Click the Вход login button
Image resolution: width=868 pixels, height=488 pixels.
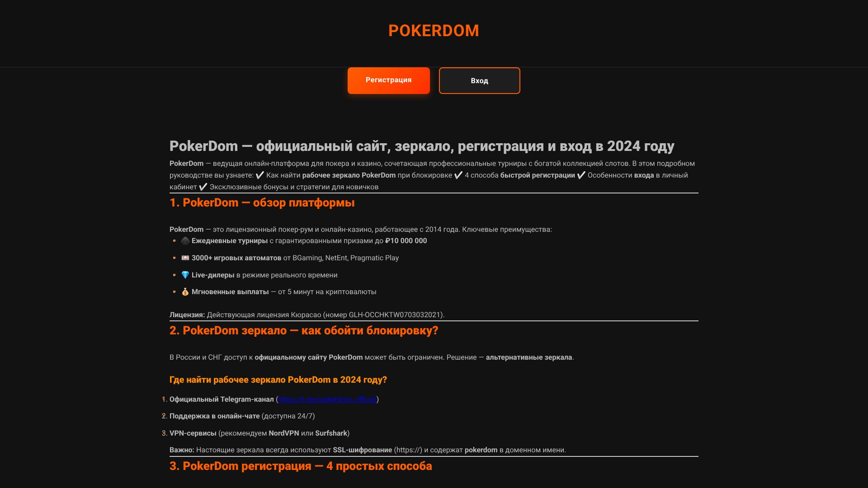(x=480, y=80)
